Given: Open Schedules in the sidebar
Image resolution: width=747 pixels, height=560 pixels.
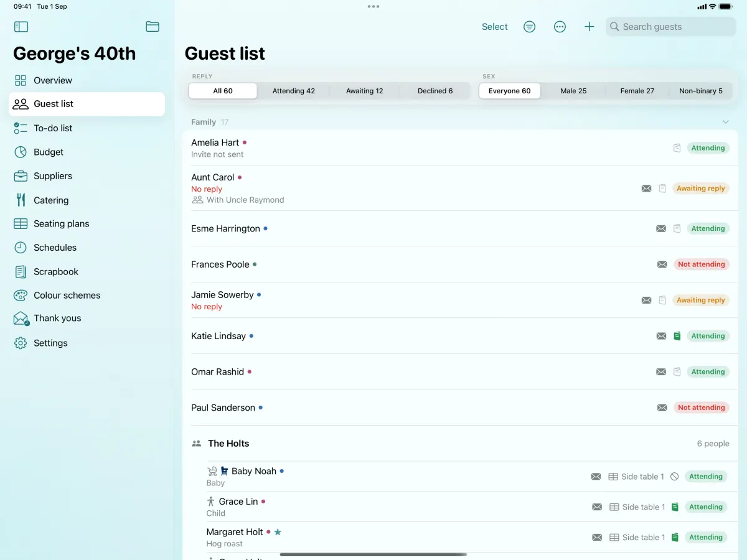Looking at the screenshot, I should pos(87,248).
